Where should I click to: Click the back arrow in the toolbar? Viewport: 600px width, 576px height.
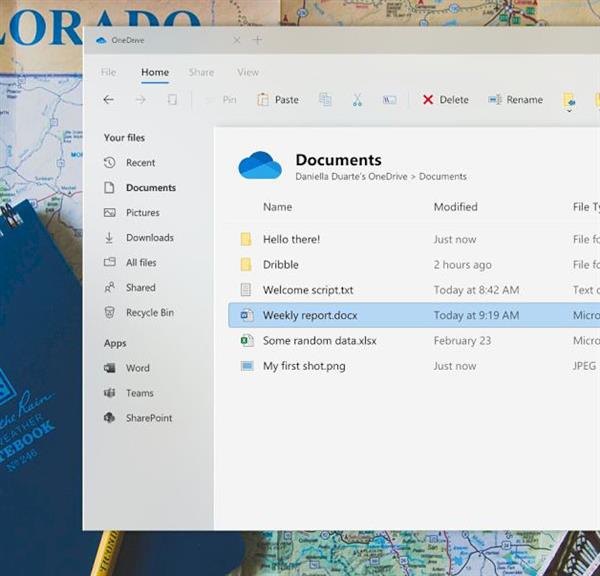click(108, 100)
